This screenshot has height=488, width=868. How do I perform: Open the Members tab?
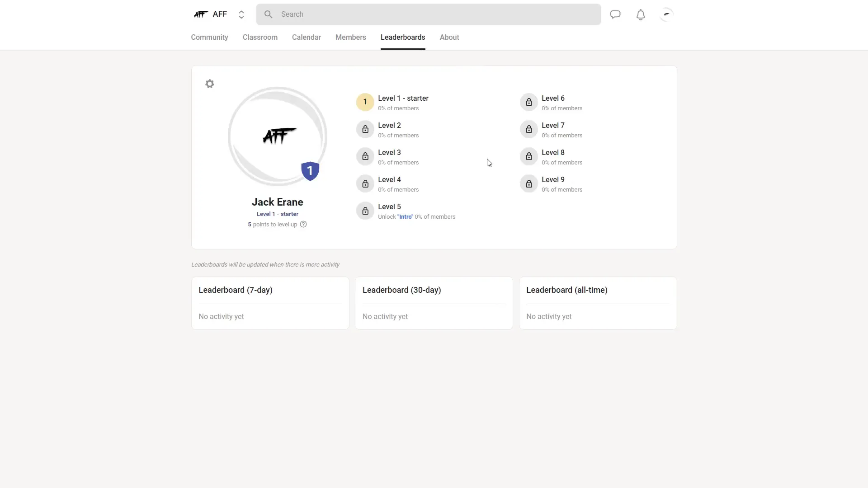[x=351, y=38]
